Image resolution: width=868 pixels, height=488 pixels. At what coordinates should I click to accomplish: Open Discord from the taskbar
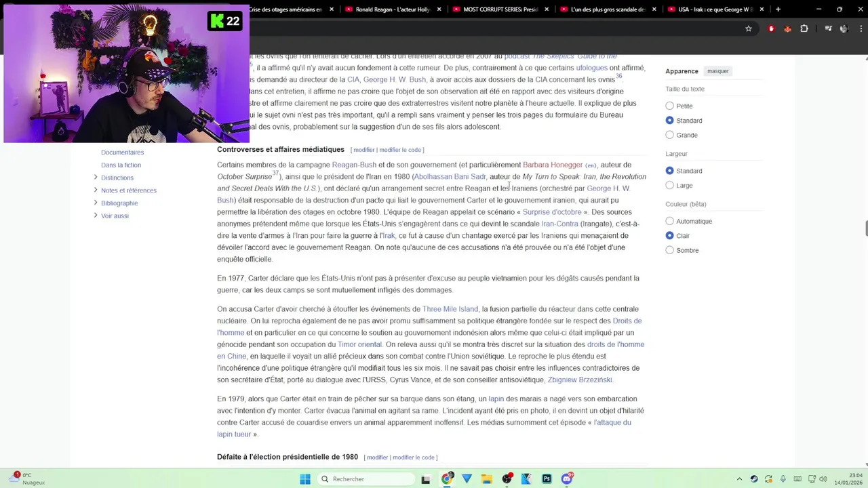pyautogui.click(x=567, y=479)
